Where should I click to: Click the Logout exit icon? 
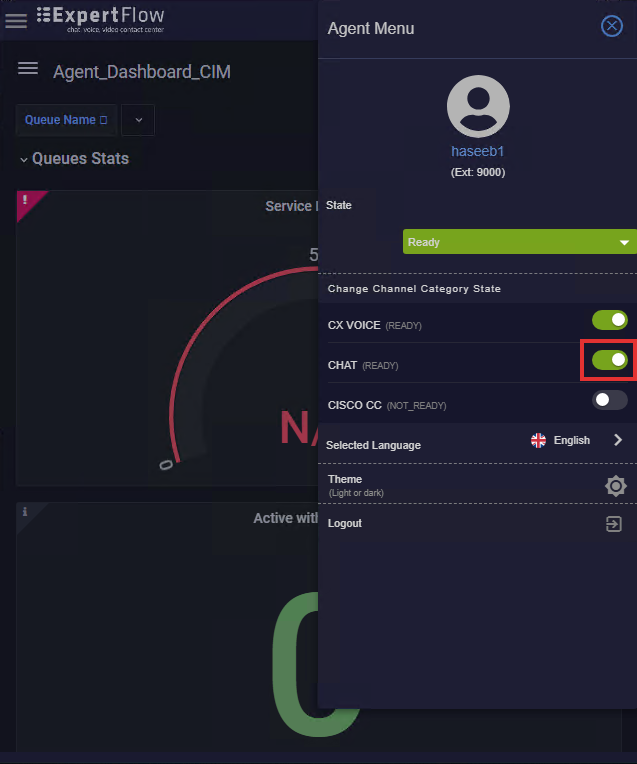pyautogui.click(x=614, y=524)
